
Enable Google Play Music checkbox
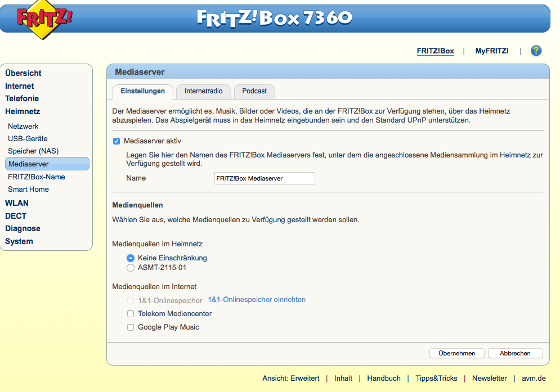point(131,327)
